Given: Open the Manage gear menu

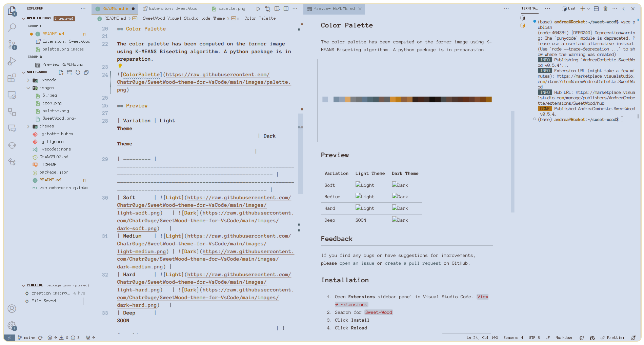Looking at the screenshot, I should pos(12,326).
